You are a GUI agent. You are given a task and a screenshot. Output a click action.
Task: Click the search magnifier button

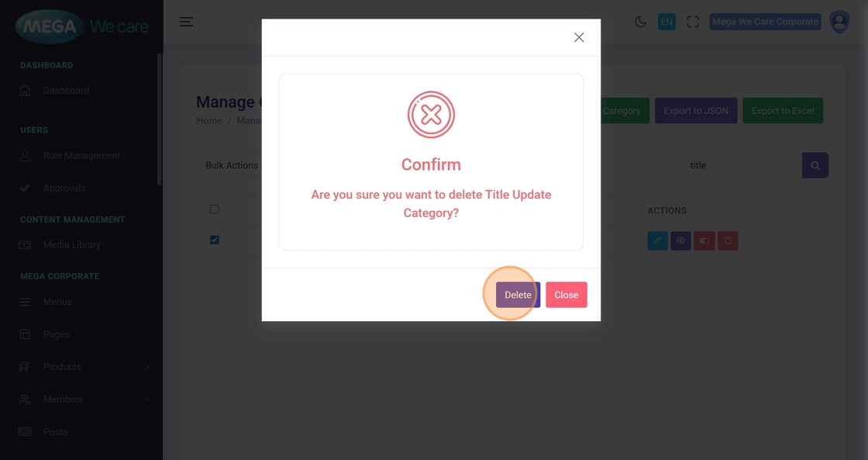click(x=815, y=165)
